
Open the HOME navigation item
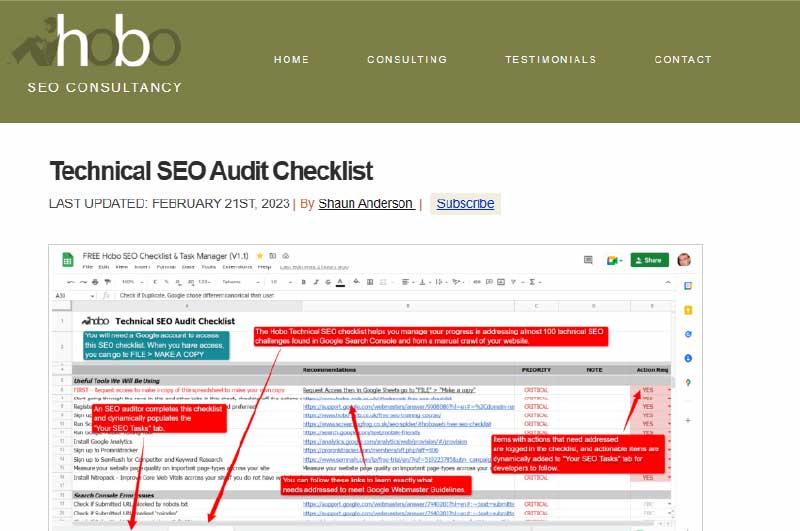pyautogui.click(x=291, y=60)
